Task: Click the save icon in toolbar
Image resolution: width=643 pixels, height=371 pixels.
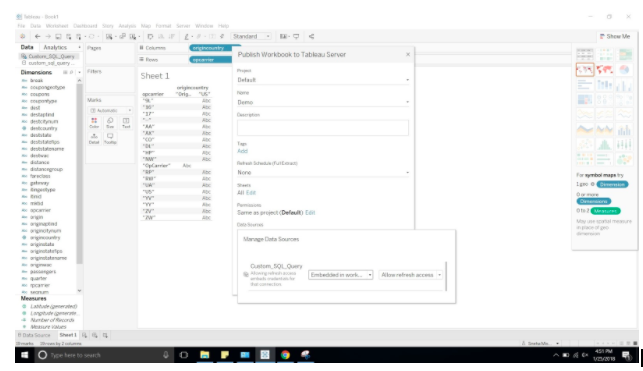Action: 58,36
